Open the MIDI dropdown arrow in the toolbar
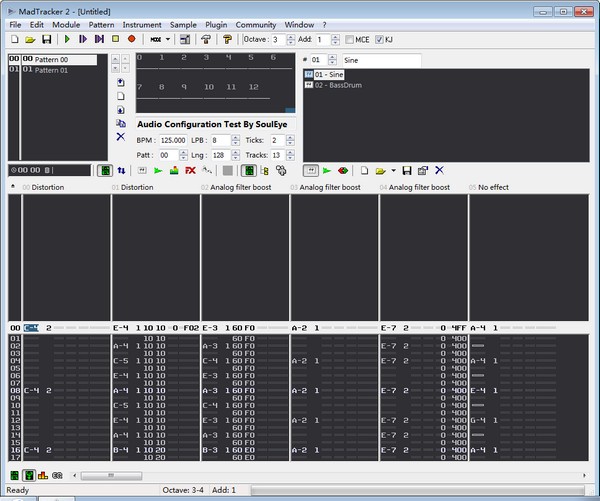Image resolution: width=600 pixels, height=501 pixels. click(x=168, y=40)
